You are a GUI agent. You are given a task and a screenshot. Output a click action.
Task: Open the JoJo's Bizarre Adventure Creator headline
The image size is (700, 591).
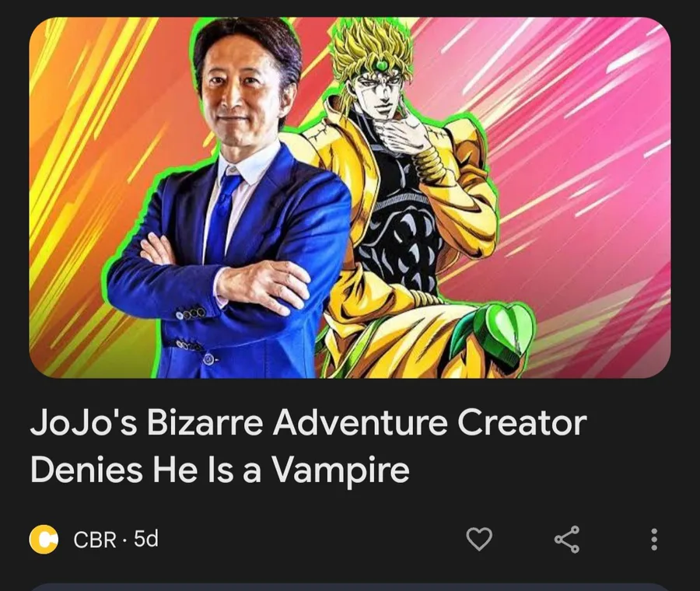click(x=308, y=423)
